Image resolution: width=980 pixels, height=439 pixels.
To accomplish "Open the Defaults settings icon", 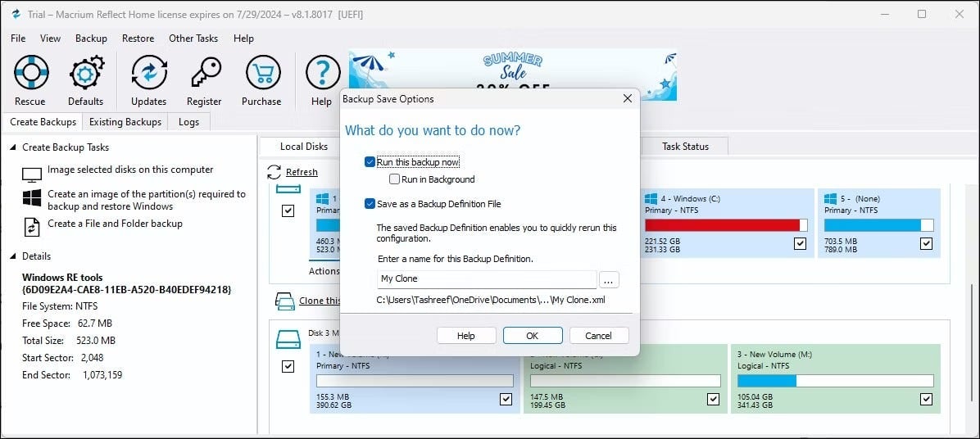I will point(85,72).
